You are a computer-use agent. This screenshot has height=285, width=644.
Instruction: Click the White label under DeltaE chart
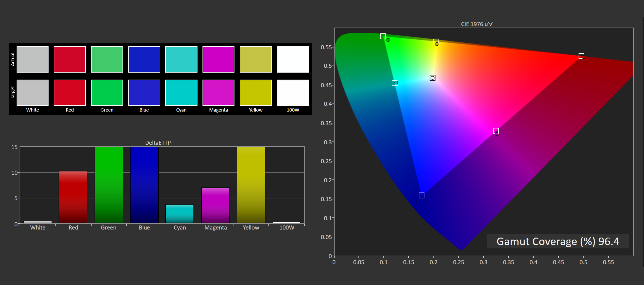coord(38,227)
